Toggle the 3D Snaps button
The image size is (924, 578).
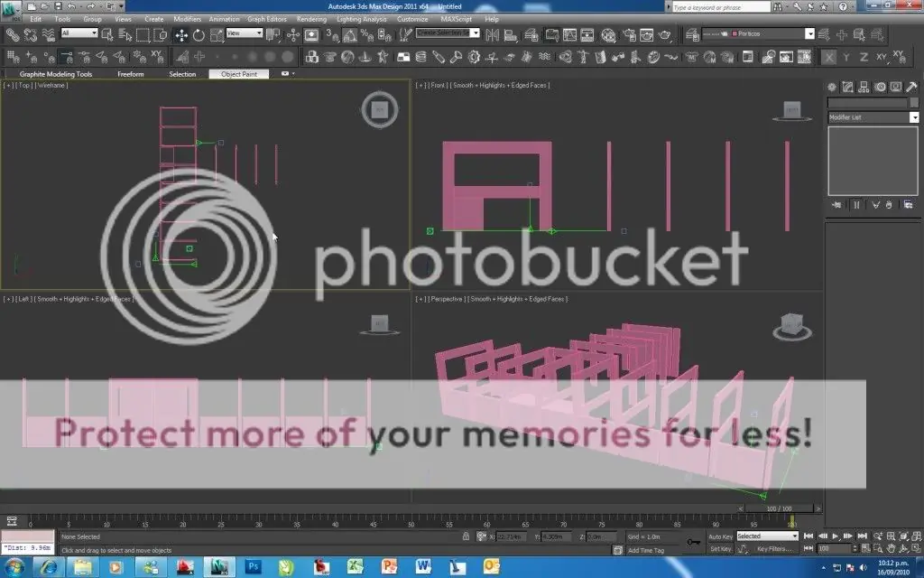[332, 35]
